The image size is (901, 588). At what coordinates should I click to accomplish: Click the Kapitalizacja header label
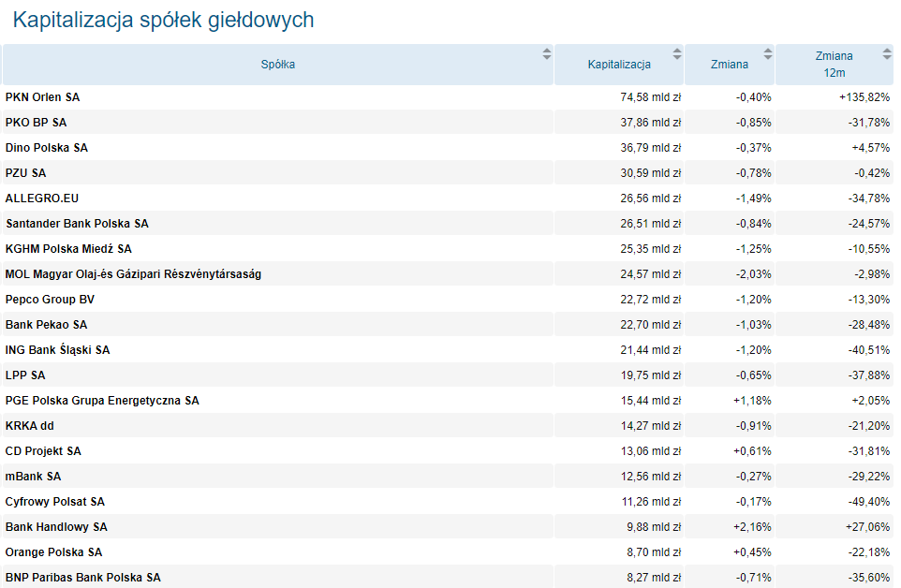[619, 65]
